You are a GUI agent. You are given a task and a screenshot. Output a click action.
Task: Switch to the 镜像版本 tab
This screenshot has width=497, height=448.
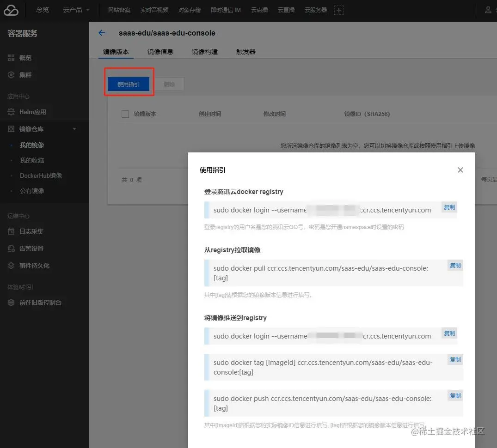pyautogui.click(x=116, y=52)
